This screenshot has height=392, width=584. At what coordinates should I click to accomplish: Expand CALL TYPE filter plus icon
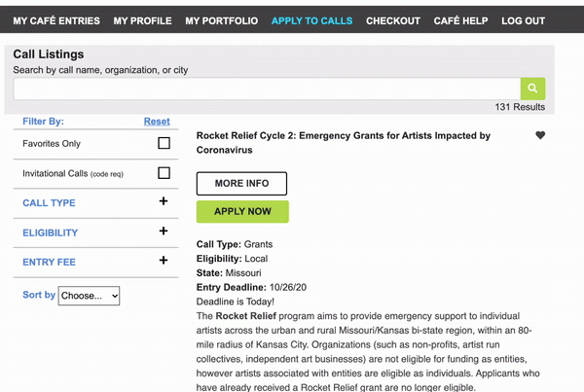(164, 201)
